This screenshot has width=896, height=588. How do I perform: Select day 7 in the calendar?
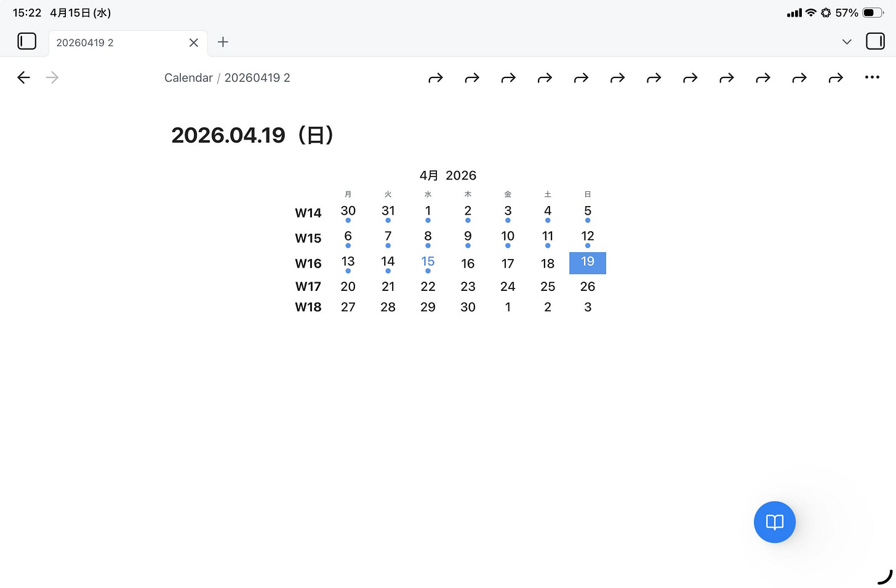click(388, 238)
